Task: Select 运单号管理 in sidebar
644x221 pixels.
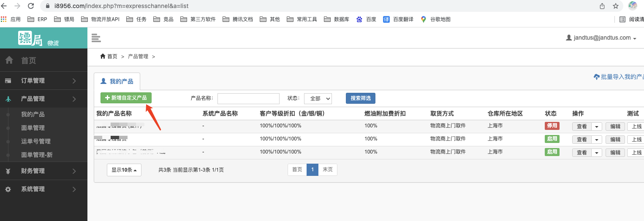Action: (x=36, y=141)
